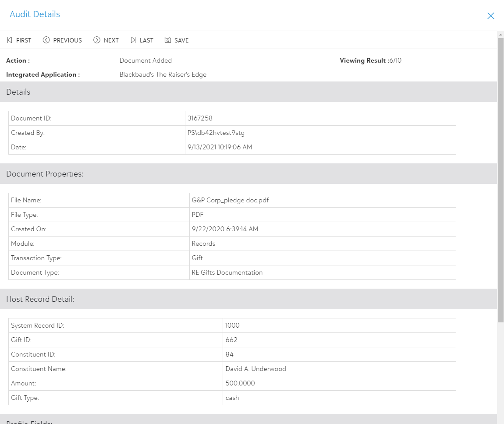The height and width of the screenshot is (424, 504).
Task: Click Viewing Result 6/10 indicator
Action: [x=371, y=60]
